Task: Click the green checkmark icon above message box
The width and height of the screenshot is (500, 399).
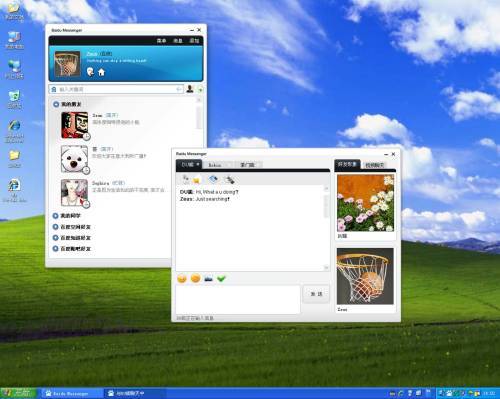Action: click(x=221, y=278)
